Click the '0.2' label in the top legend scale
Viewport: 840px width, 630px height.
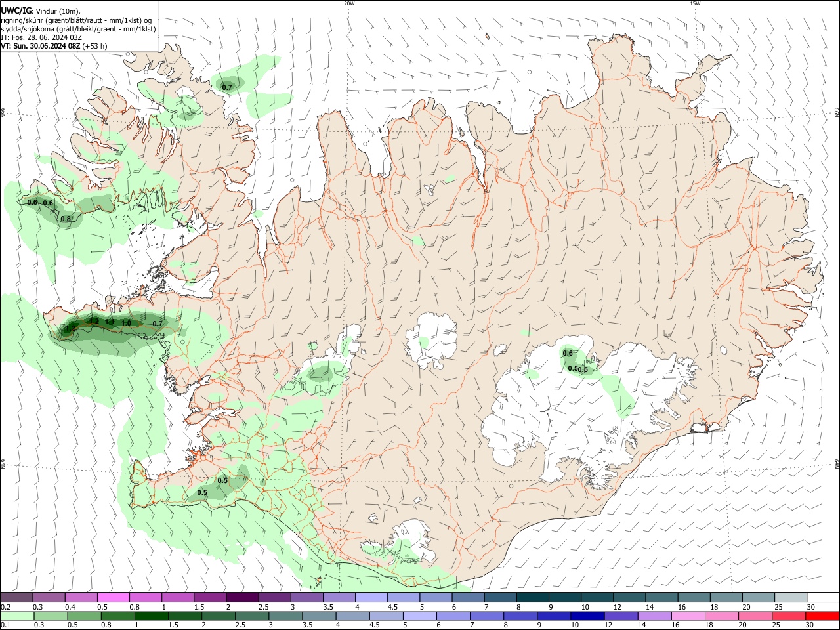coord(5,607)
